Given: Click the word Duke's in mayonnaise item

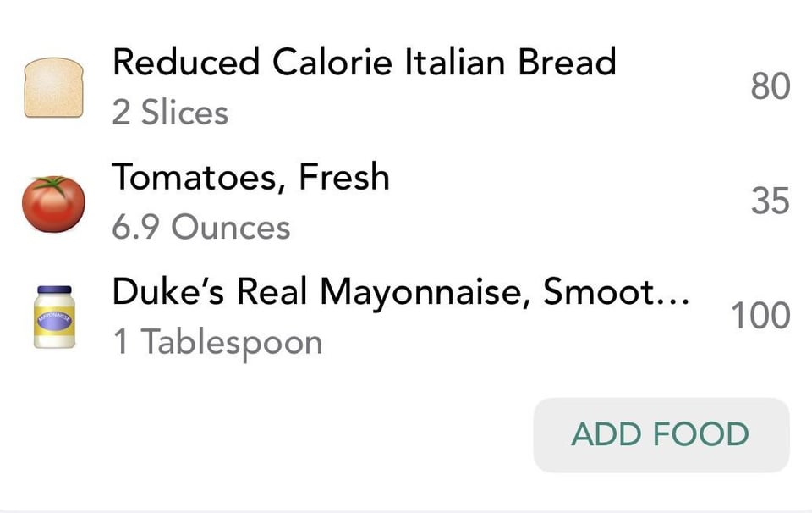Looking at the screenshot, I should [169, 292].
